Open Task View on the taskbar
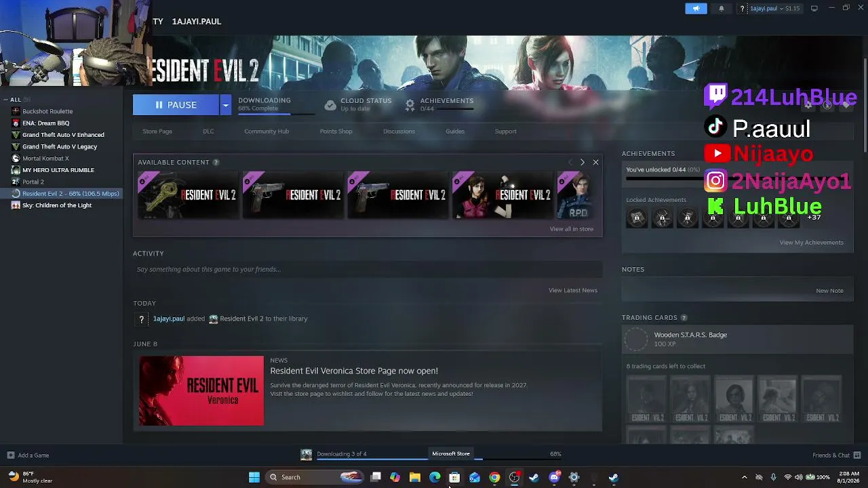The image size is (868, 488). click(x=376, y=477)
